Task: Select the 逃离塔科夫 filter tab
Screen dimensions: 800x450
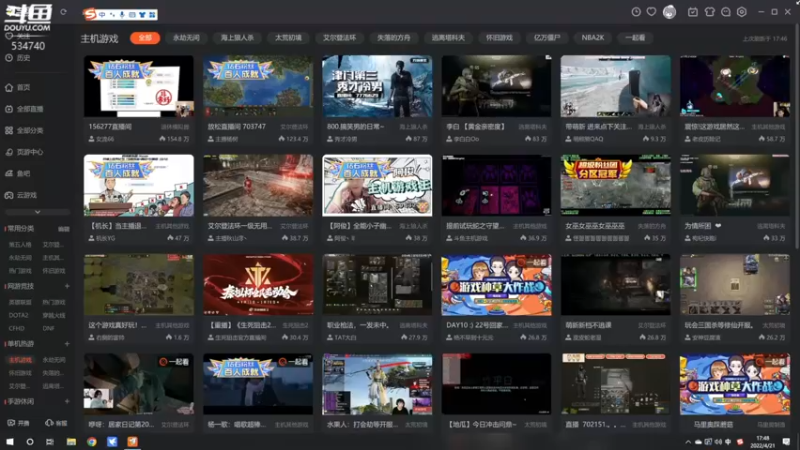Action: (x=448, y=38)
